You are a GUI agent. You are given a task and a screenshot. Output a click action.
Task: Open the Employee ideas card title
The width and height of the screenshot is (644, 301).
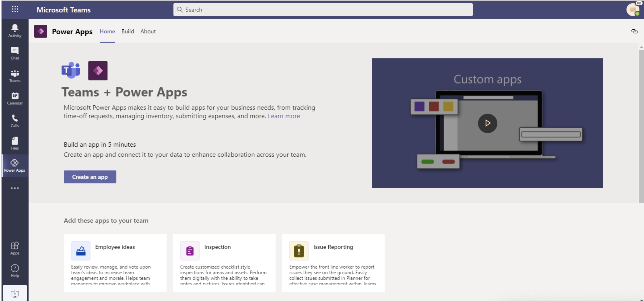115,247
